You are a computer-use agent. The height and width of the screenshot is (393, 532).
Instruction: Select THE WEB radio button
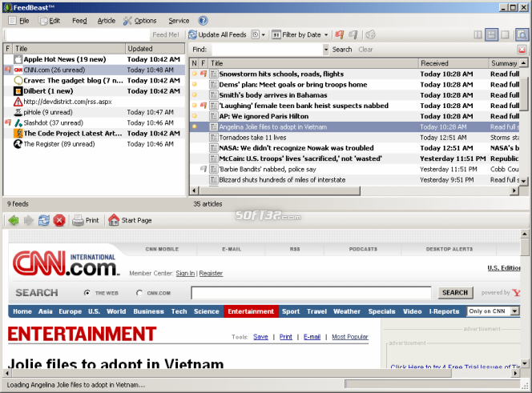87,293
